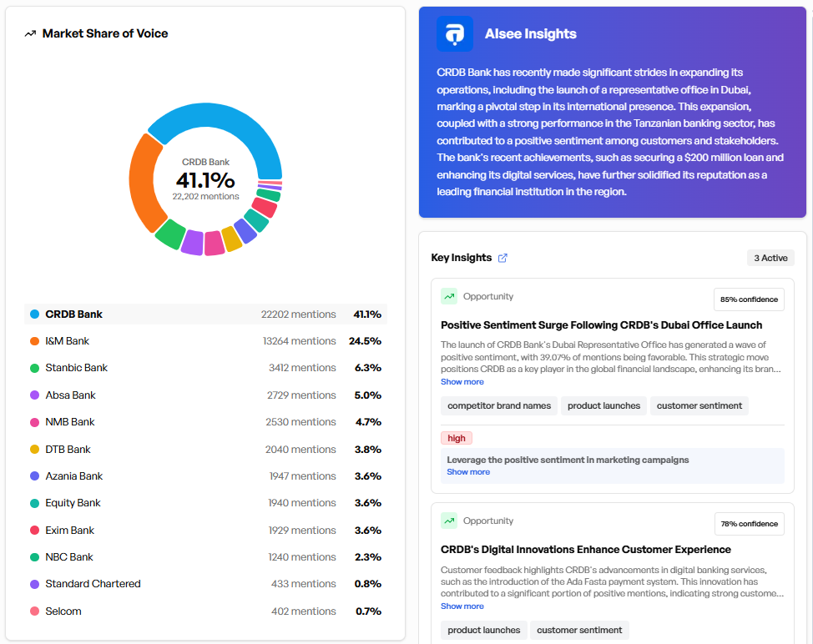
Task: Select the CRDB Bank legend row
Action: (x=205, y=314)
